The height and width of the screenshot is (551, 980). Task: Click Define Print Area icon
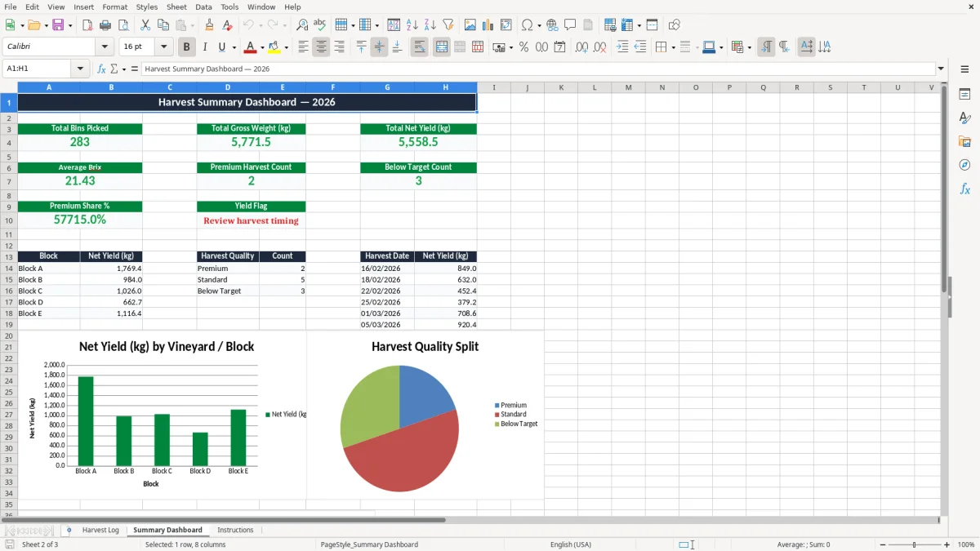[610, 25]
